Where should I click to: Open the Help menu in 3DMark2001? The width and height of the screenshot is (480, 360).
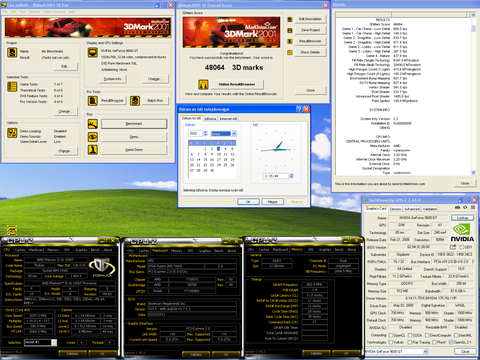(72, 12)
